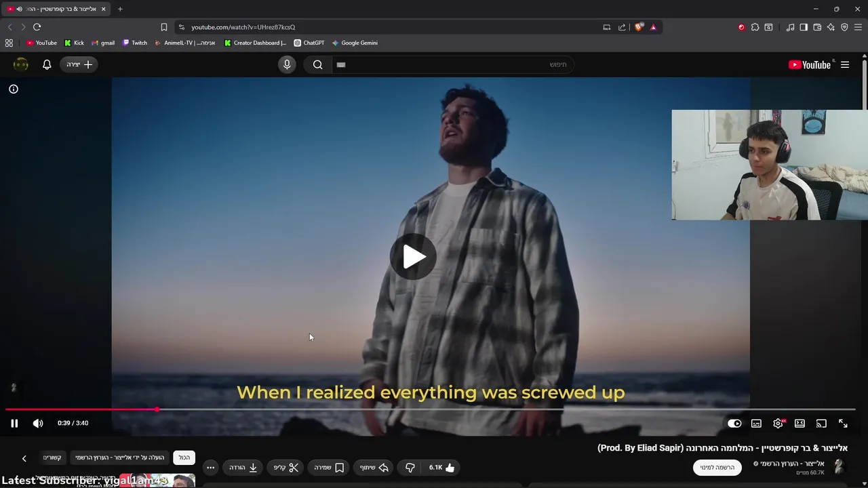Screen dimensions: 868x488
Task: Select the 'הועלה על ידי אלייצור' filter chip
Action: click(120, 457)
